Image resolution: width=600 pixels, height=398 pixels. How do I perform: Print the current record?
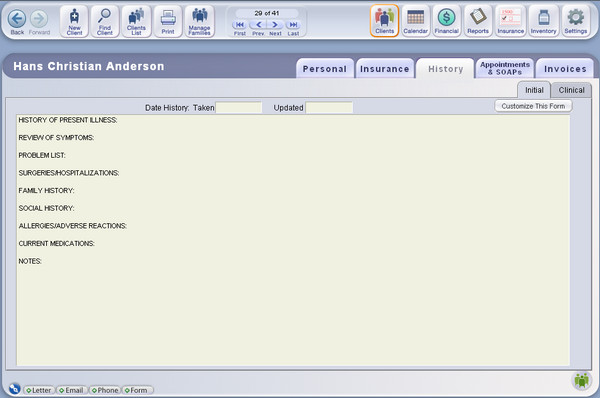[x=168, y=21]
